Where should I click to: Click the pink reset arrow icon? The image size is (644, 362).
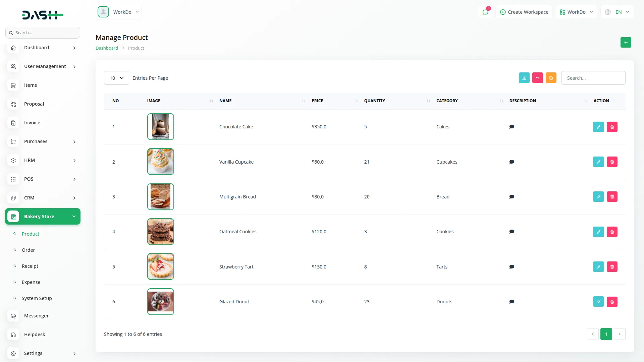pyautogui.click(x=537, y=78)
